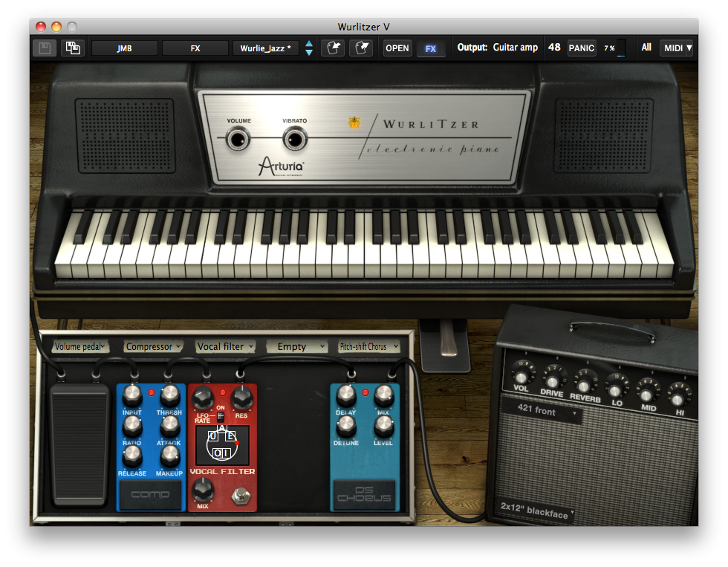Click the vocal filter vowel pad display
Screen dimensions: 728x567
(x=222, y=445)
